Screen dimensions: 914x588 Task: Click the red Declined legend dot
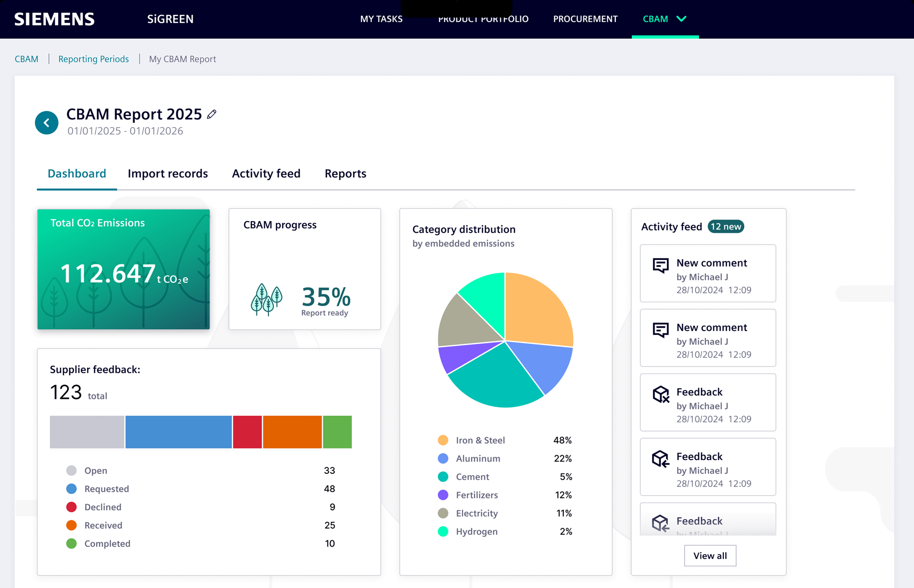[x=72, y=507]
